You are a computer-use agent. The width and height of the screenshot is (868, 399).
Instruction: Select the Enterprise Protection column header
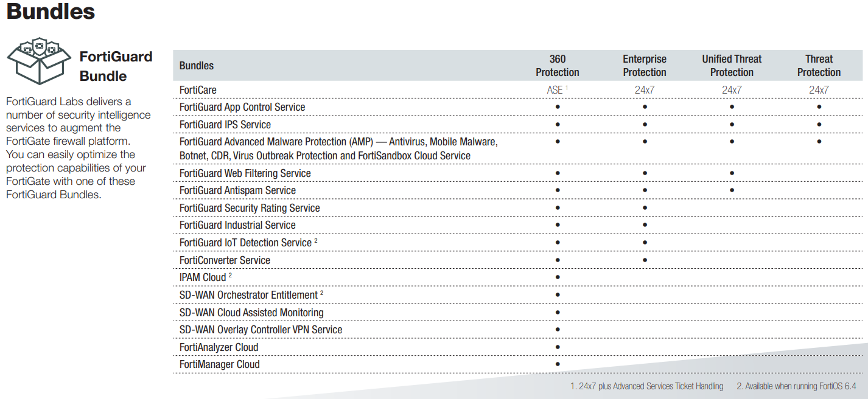644,66
